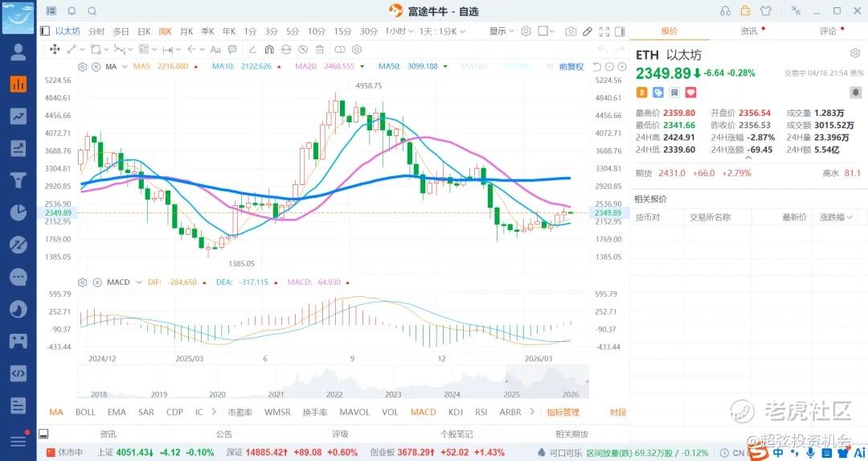Expand the MA indicator name dropdown
868x461 pixels.
coord(125,67)
